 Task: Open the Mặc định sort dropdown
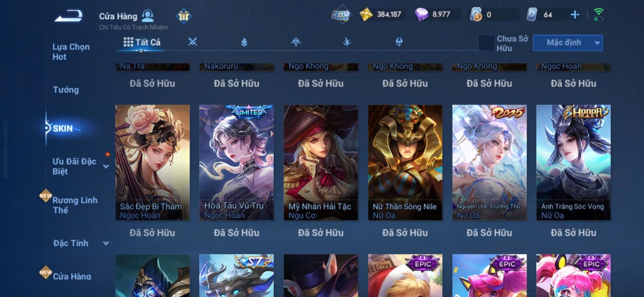point(568,43)
